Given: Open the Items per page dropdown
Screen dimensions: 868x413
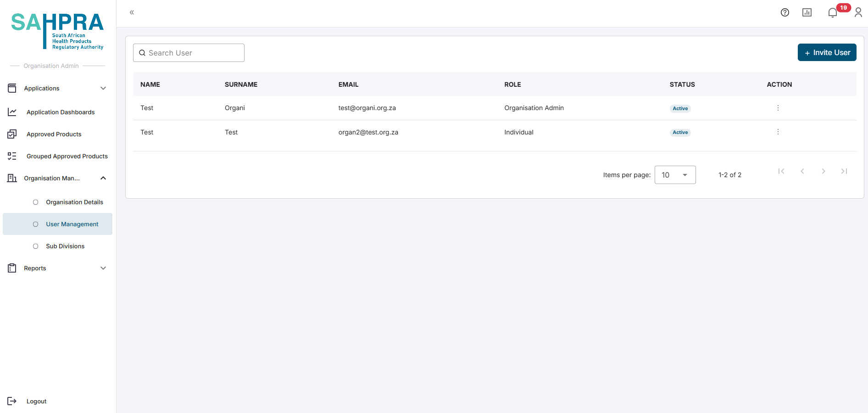Looking at the screenshot, I should (x=675, y=175).
